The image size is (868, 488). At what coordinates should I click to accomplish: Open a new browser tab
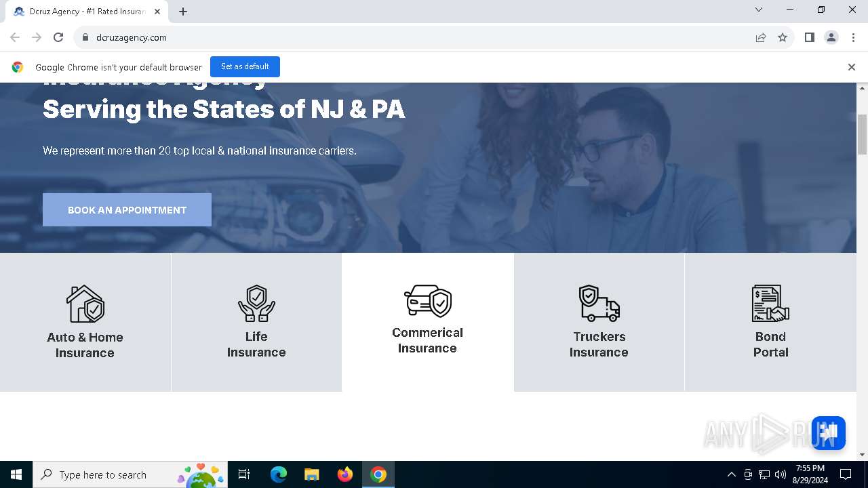pyautogui.click(x=183, y=11)
